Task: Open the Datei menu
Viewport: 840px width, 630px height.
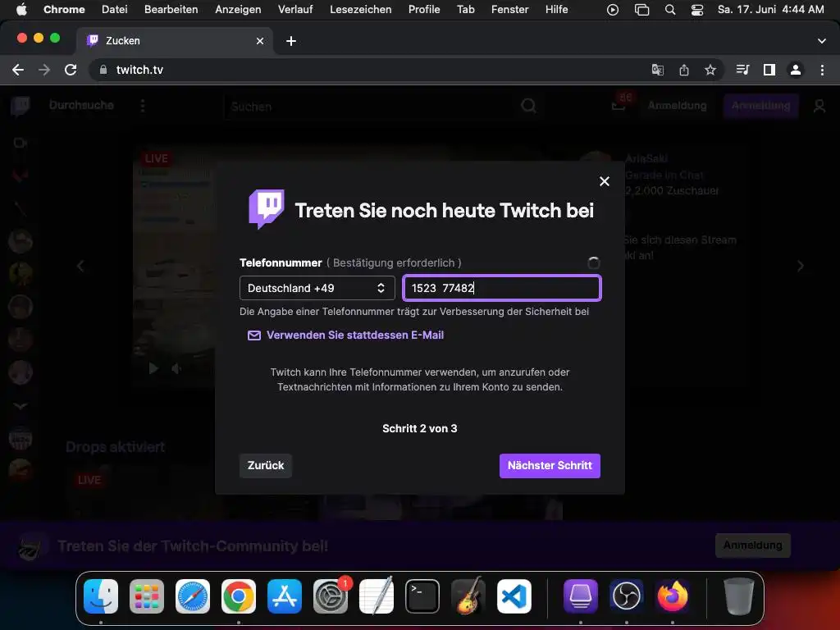Action: click(x=115, y=9)
